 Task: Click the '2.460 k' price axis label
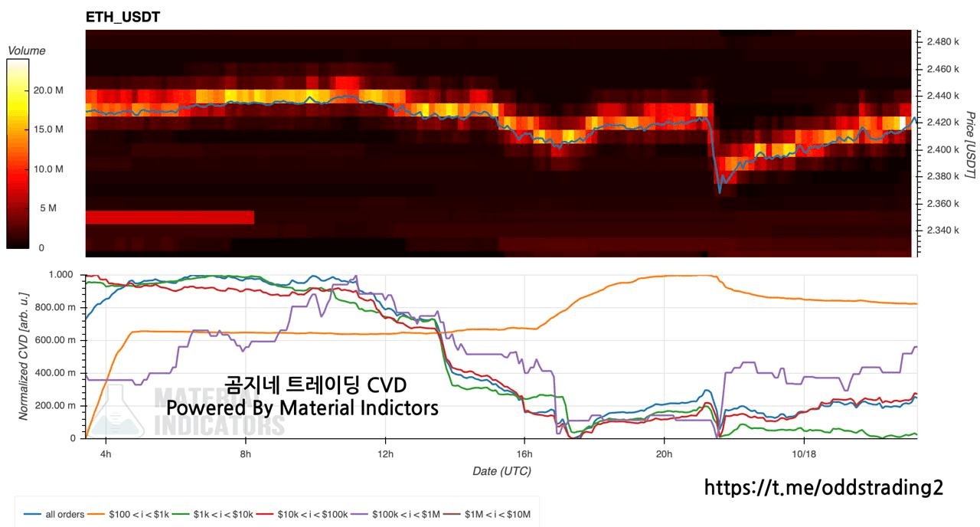tap(942, 69)
